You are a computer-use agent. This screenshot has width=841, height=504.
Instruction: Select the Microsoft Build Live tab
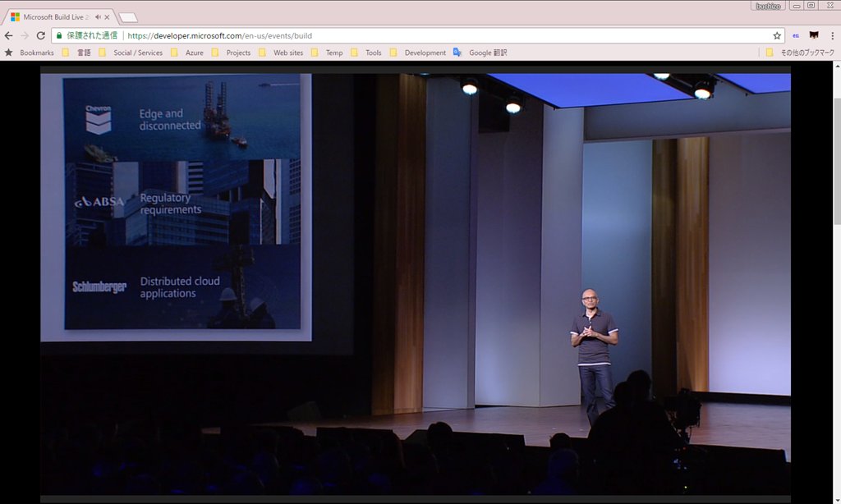point(54,16)
